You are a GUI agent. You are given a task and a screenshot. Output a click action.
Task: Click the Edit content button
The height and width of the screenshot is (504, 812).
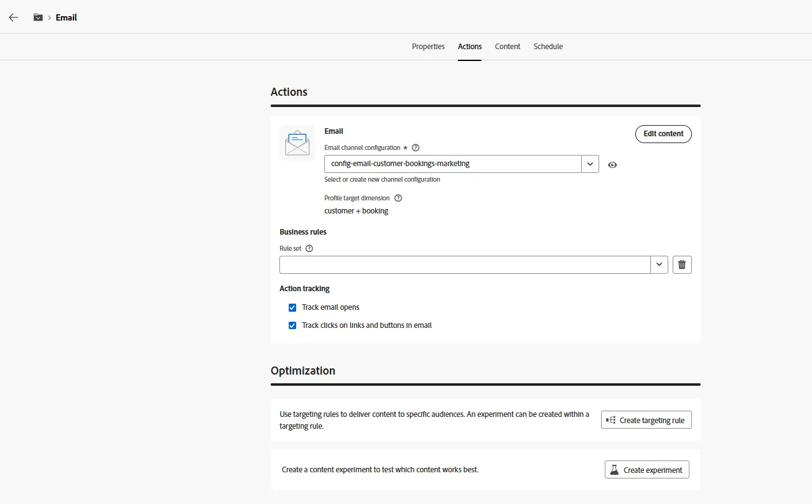(x=663, y=134)
